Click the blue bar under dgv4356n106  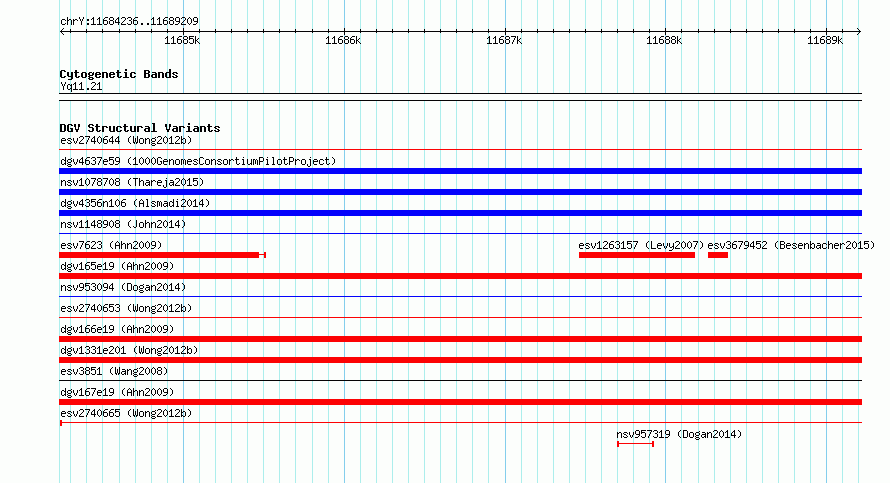pos(460,213)
